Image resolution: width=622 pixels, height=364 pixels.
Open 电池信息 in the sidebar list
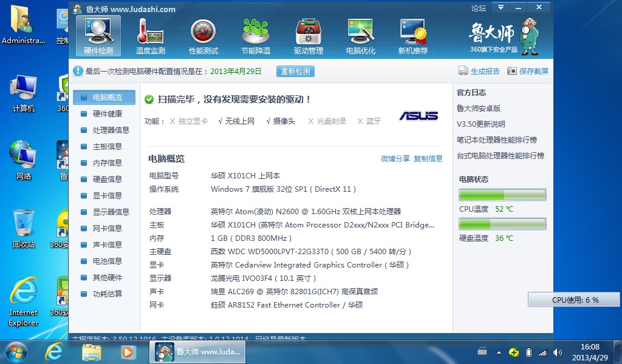coord(107,261)
